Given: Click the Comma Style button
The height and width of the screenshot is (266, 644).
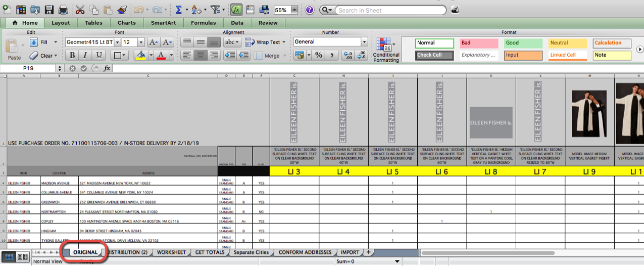Looking at the screenshot, I should pyautogui.click(x=331, y=56).
